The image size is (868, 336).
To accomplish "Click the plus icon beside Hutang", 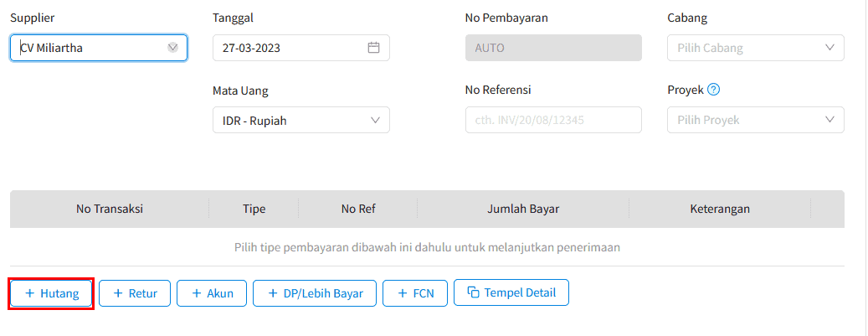I will click(30, 293).
